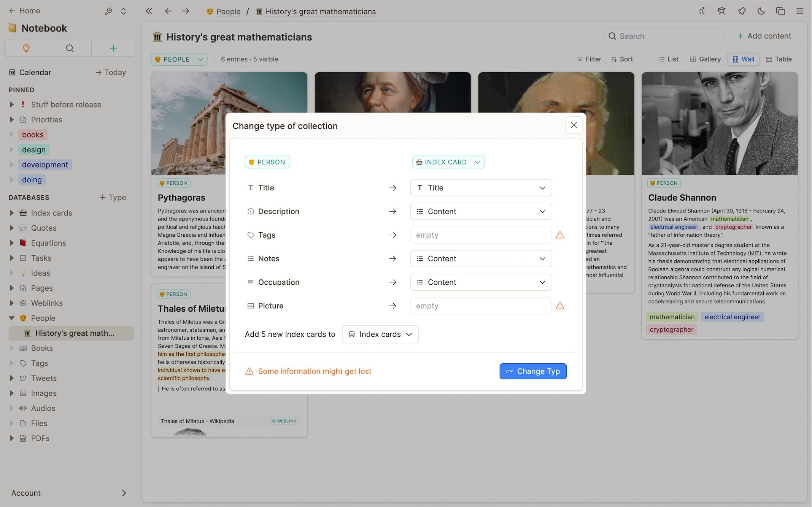This screenshot has width=812, height=507.
Task: Click the pin icon in top toolbar
Action: point(742,11)
